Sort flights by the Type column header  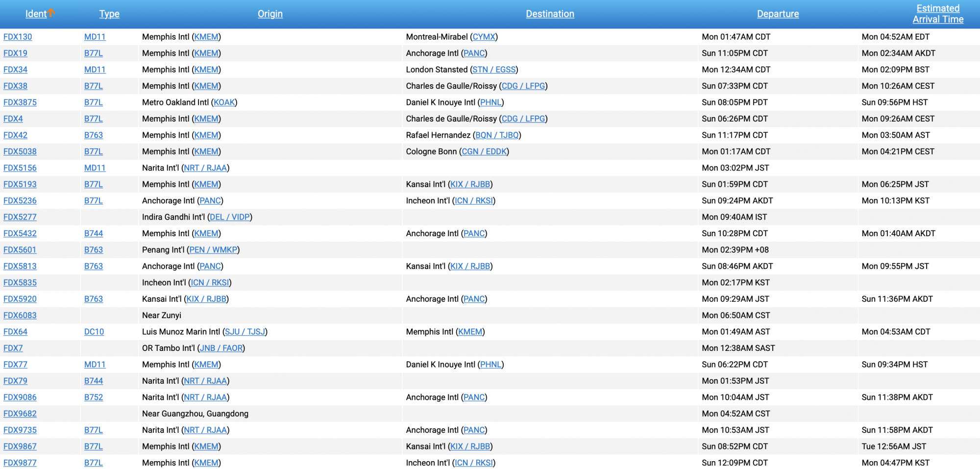109,14
